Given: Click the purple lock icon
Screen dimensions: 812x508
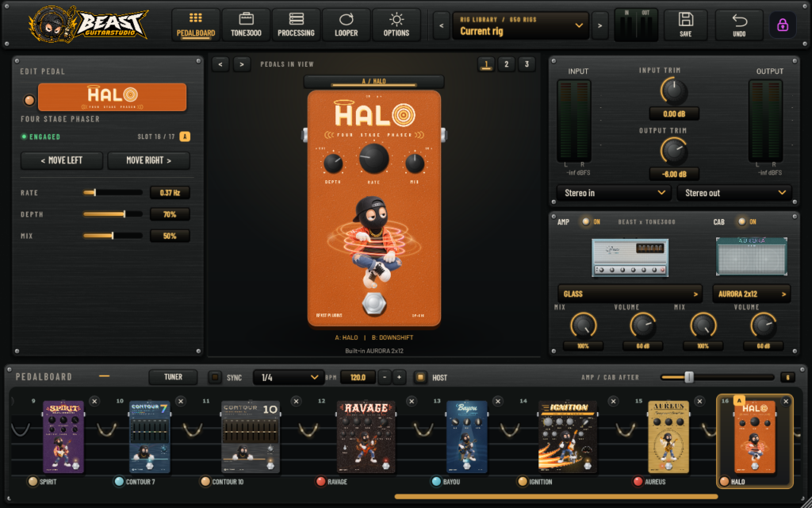Looking at the screenshot, I should pyautogui.click(x=783, y=25).
